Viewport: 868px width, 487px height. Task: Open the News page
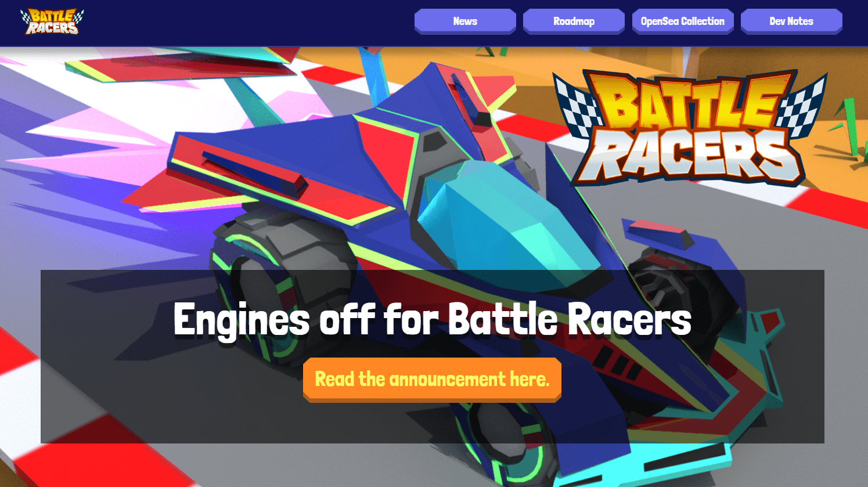click(465, 21)
